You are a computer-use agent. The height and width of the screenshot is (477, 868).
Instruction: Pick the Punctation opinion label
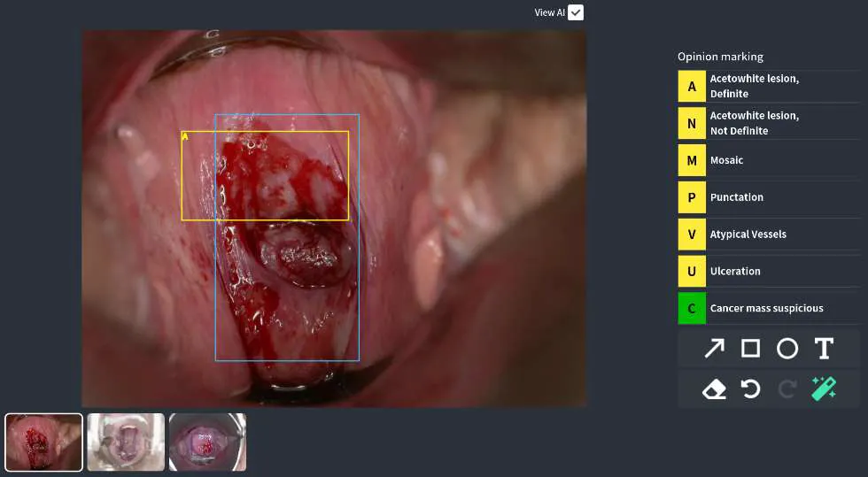click(736, 197)
